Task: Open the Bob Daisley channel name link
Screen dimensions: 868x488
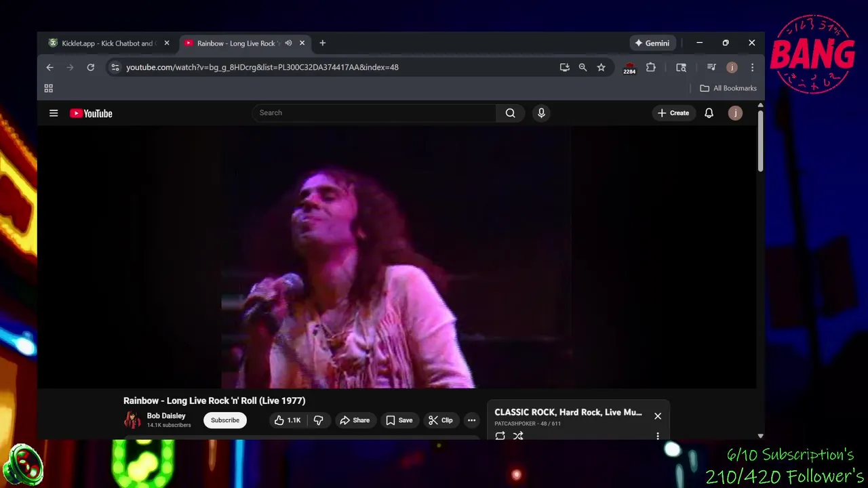Action: coord(166,416)
